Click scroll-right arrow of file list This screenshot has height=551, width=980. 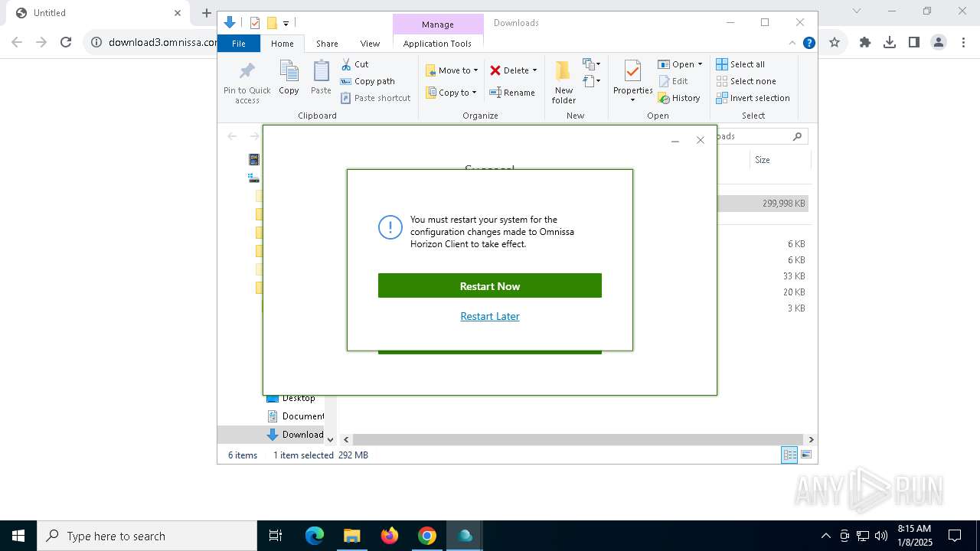pos(811,439)
